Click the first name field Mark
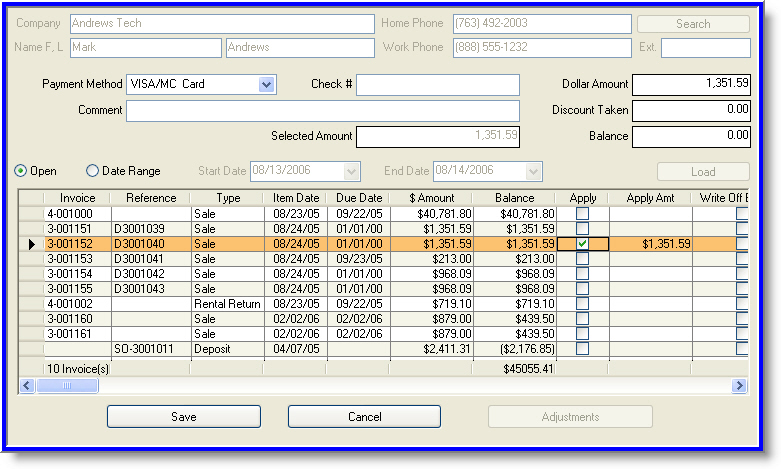The height and width of the screenshot is (469, 781). coord(146,48)
